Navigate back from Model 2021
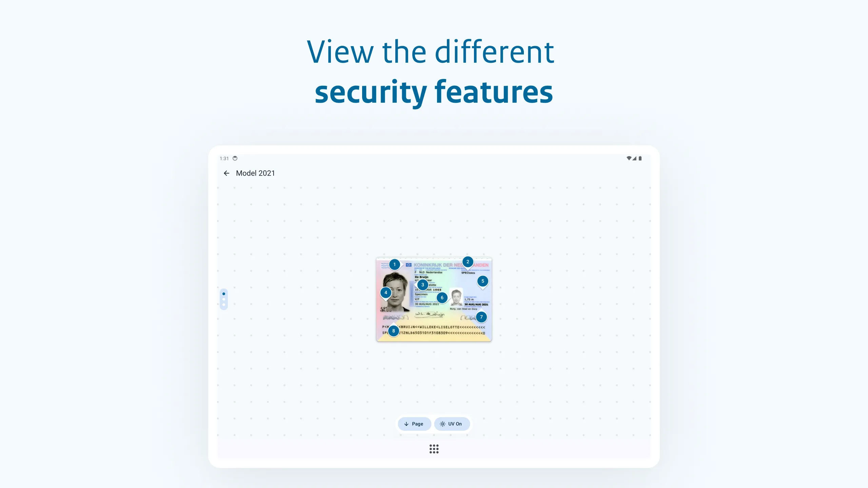This screenshot has width=868, height=488. tap(226, 174)
